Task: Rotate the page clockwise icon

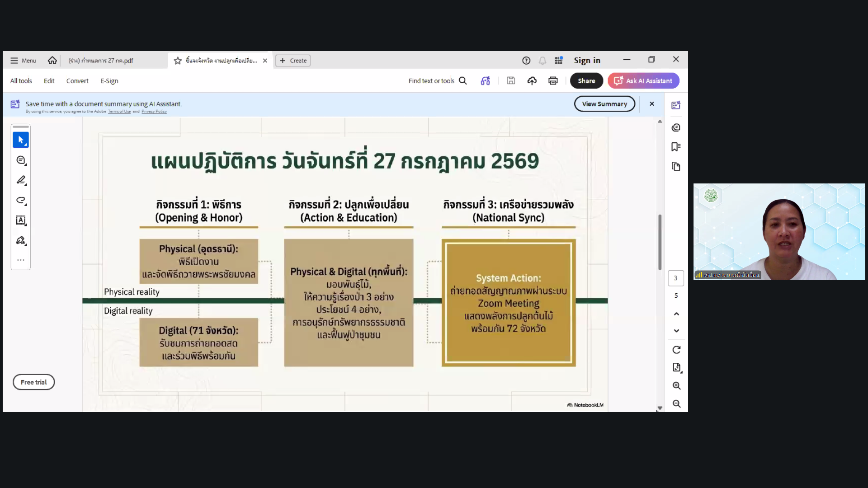Action: (x=676, y=350)
